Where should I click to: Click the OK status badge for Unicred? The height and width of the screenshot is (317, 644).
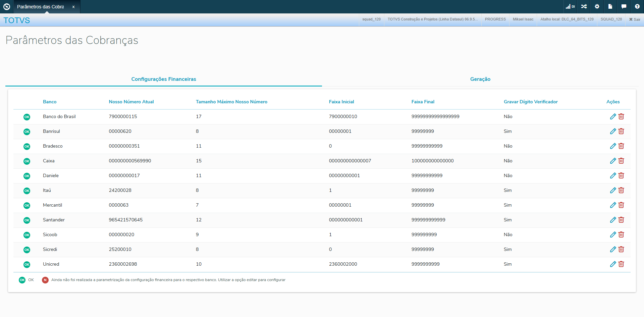(x=27, y=264)
